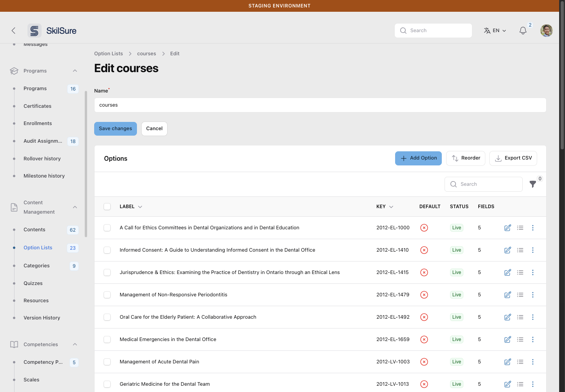Open more actions for 2012-EL-1410
The width and height of the screenshot is (565, 392).
(x=533, y=250)
